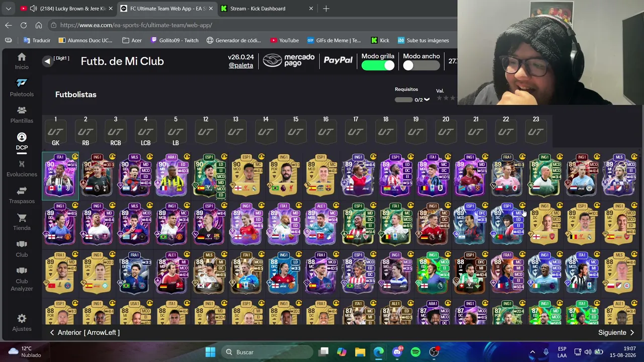Open the Tienda store cart icon
Screen dimensions: 644x362
22,222
